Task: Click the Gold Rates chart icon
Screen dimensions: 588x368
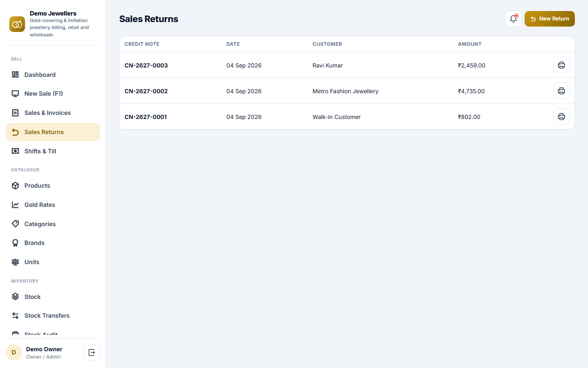Action: coord(16,205)
